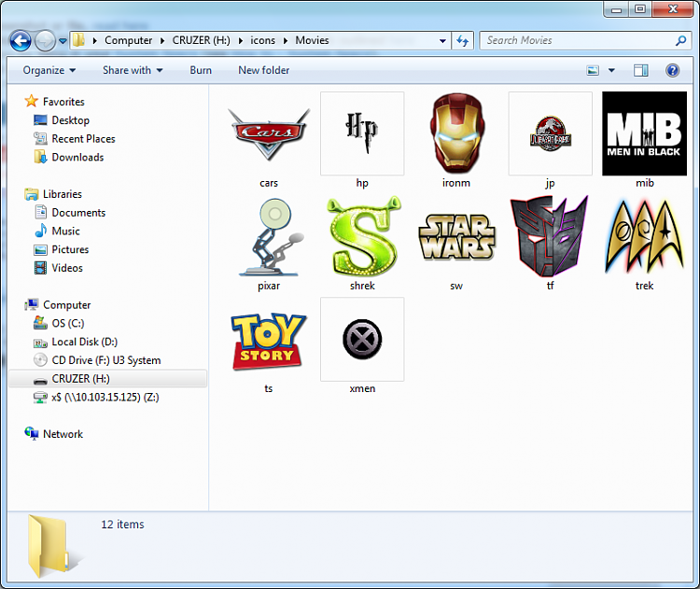Select the mib Men in Black icon
The width and height of the screenshot is (700, 589).
(x=644, y=134)
